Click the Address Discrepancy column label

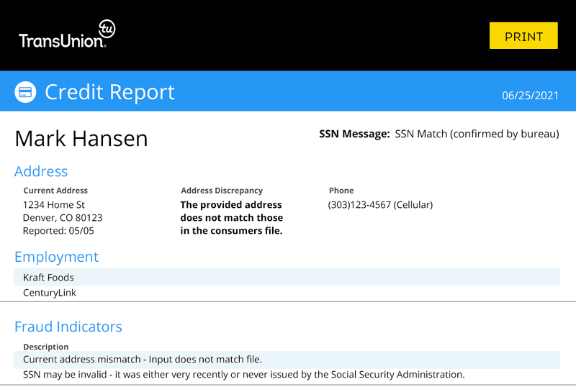tap(222, 191)
